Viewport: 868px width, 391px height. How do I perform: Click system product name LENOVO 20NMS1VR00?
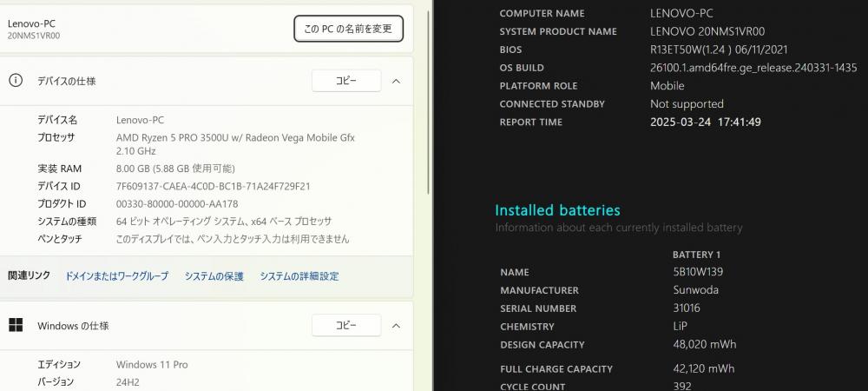[x=707, y=31]
